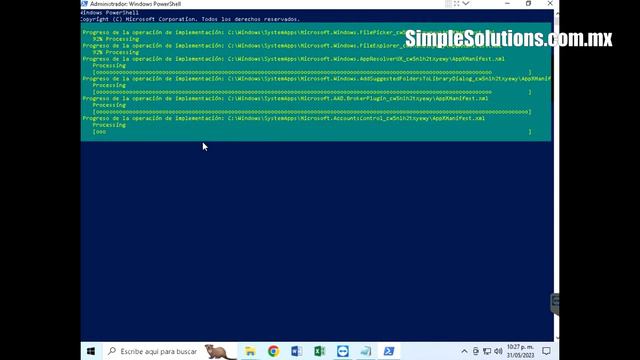
Task: Expand the remote toolbar chevron
Action: coord(466,4)
